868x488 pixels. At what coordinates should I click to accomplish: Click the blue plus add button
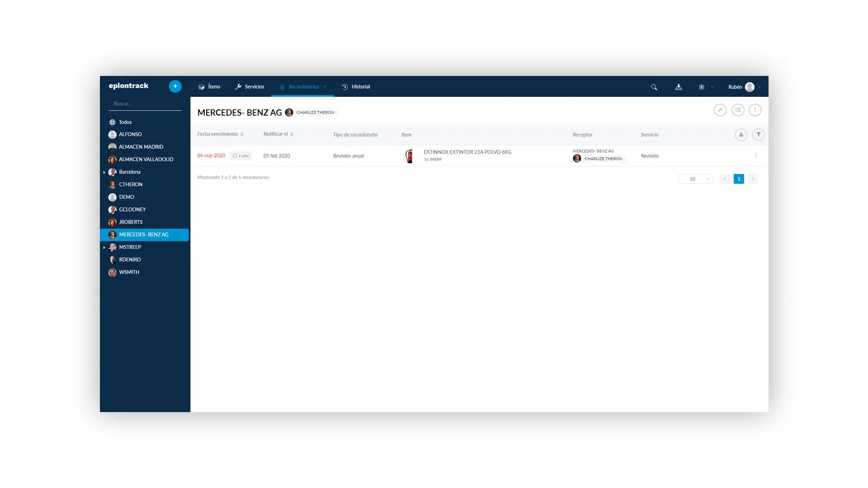click(x=175, y=86)
